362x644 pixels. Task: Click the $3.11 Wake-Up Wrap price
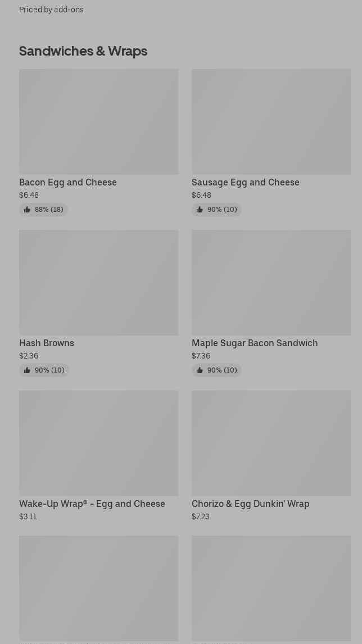click(x=28, y=516)
